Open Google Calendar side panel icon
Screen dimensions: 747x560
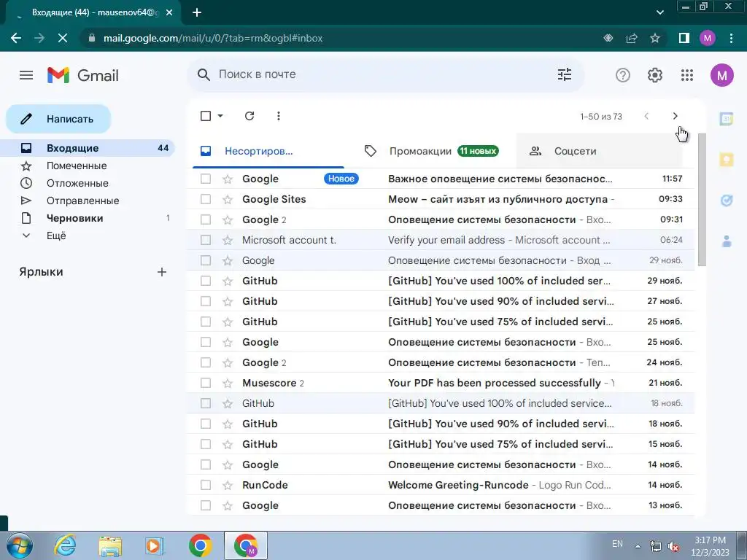pos(726,119)
